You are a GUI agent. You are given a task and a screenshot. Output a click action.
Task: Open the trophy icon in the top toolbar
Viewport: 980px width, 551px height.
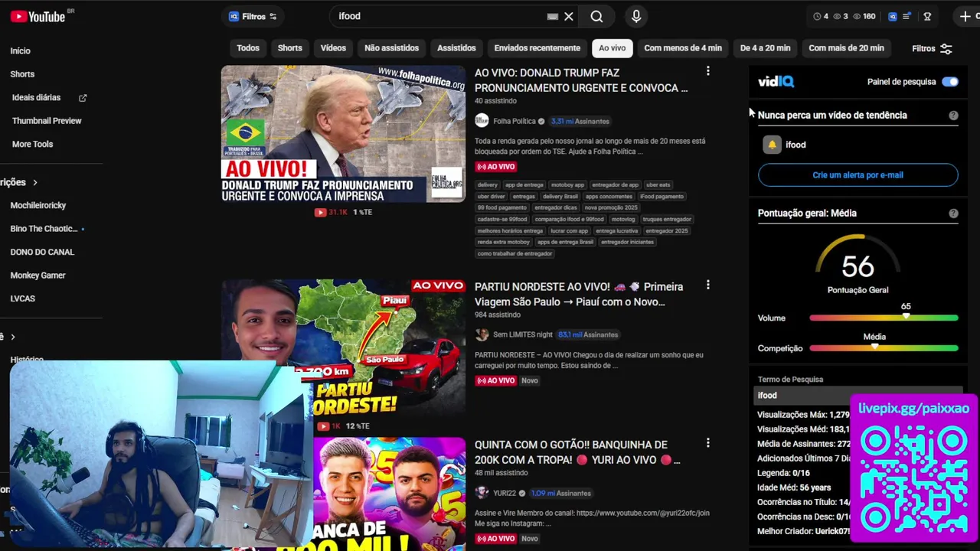[927, 16]
